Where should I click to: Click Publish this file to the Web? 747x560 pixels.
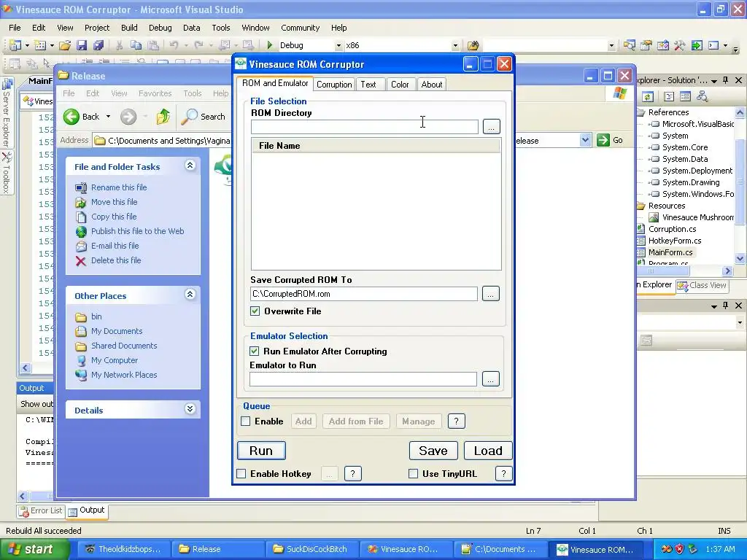pos(137,231)
